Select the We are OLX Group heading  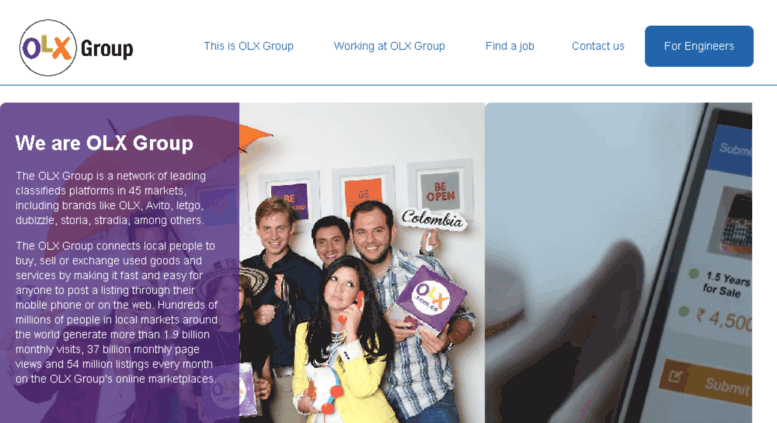point(104,143)
